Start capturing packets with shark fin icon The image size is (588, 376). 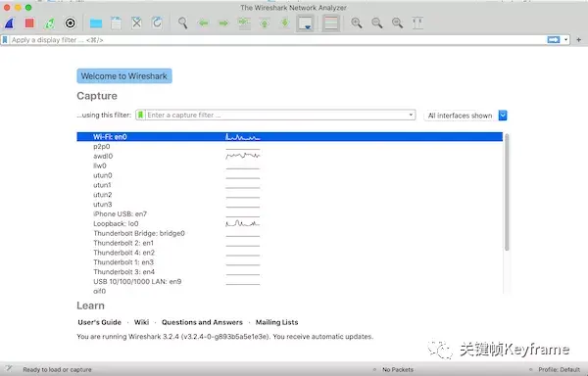10,23
